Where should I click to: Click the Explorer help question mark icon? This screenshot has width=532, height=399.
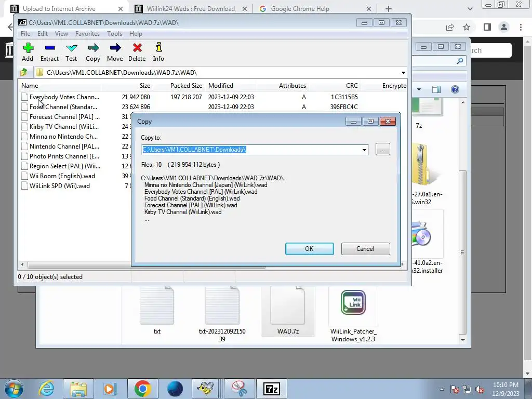[x=455, y=89]
